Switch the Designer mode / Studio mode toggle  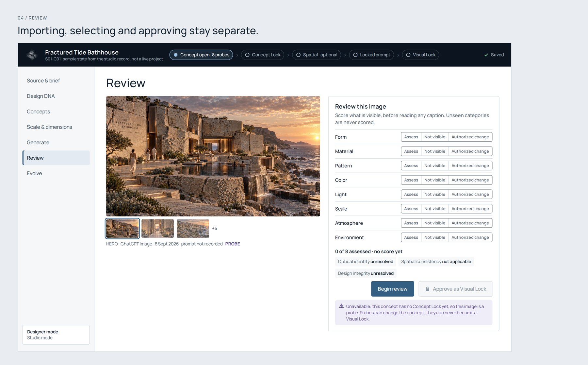(x=56, y=335)
